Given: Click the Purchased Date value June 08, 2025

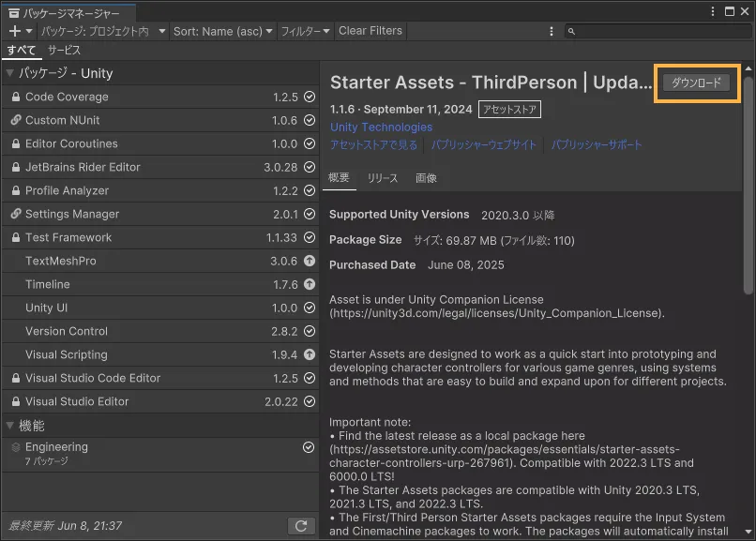Looking at the screenshot, I should [x=466, y=265].
